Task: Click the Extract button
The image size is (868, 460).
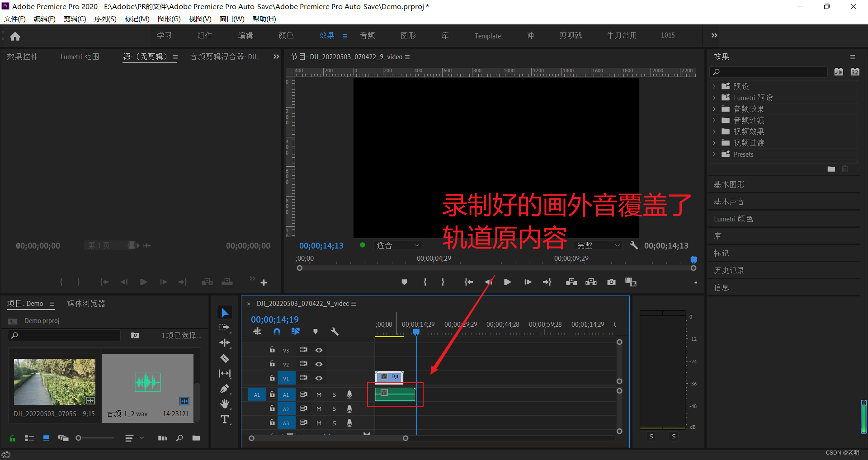Action: [x=591, y=282]
